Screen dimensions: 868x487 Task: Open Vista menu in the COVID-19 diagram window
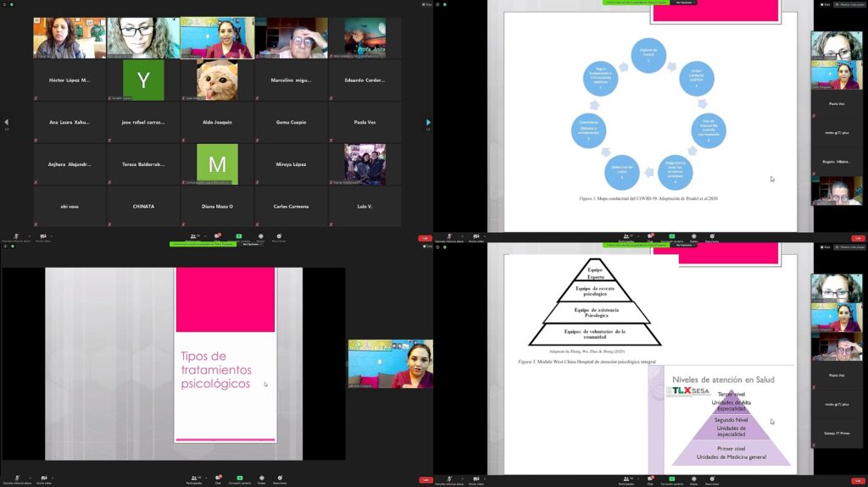point(825,4)
